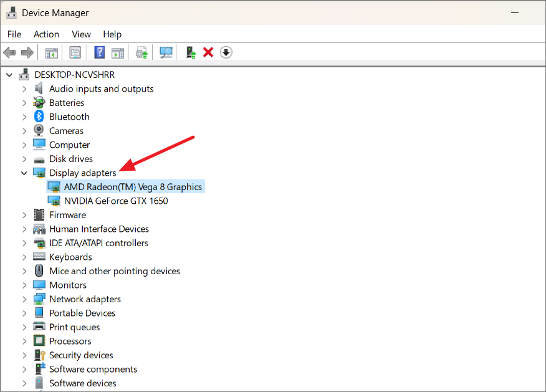Click the blue Help question-mark icon

point(99,52)
